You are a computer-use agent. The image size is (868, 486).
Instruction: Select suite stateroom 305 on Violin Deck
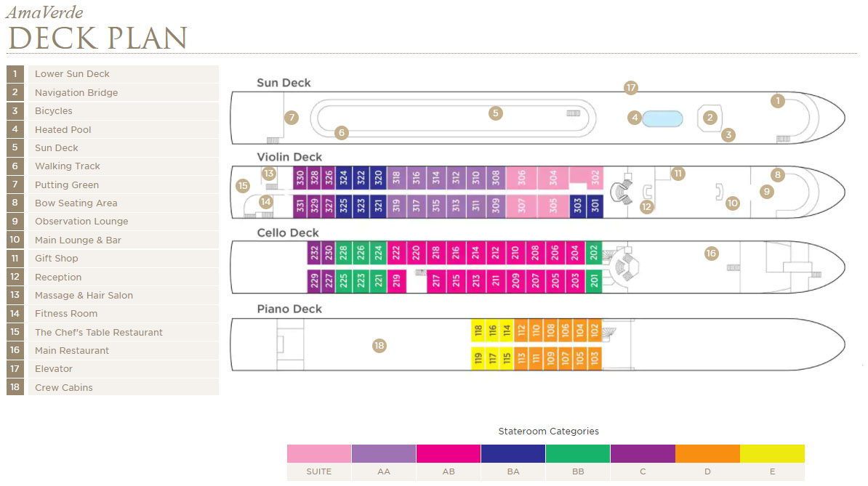click(x=553, y=206)
